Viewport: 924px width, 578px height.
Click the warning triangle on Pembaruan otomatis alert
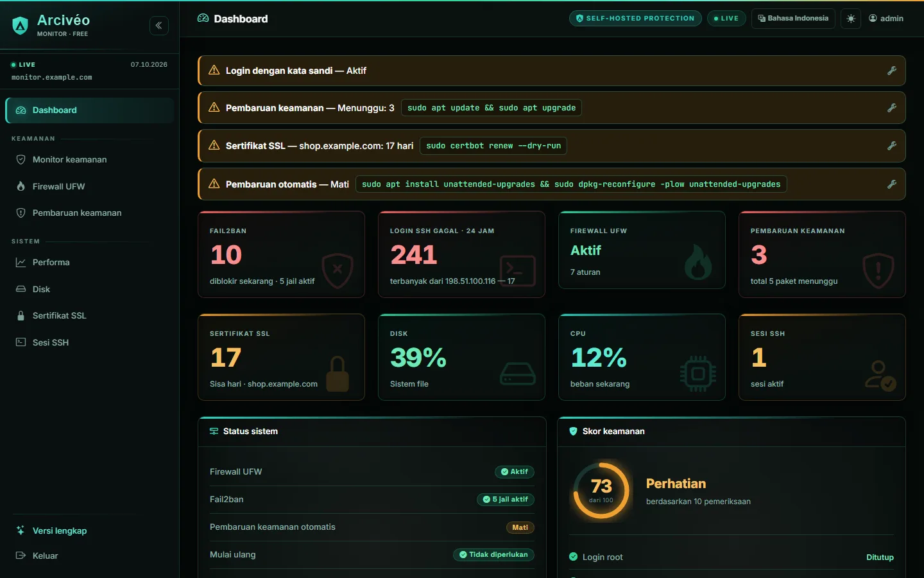coord(214,184)
